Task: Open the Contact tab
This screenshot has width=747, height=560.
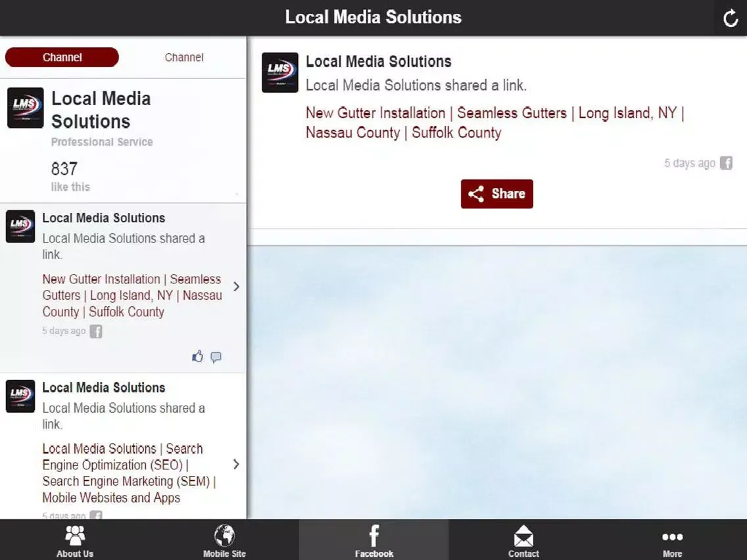Action: coord(523,540)
